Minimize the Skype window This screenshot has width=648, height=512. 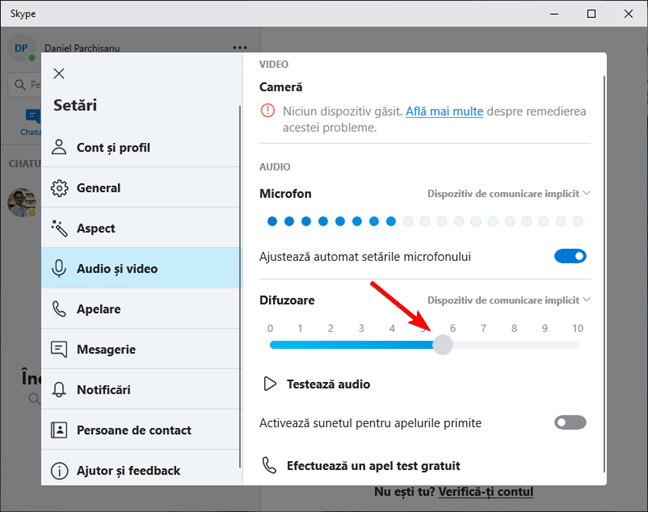(x=554, y=14)
